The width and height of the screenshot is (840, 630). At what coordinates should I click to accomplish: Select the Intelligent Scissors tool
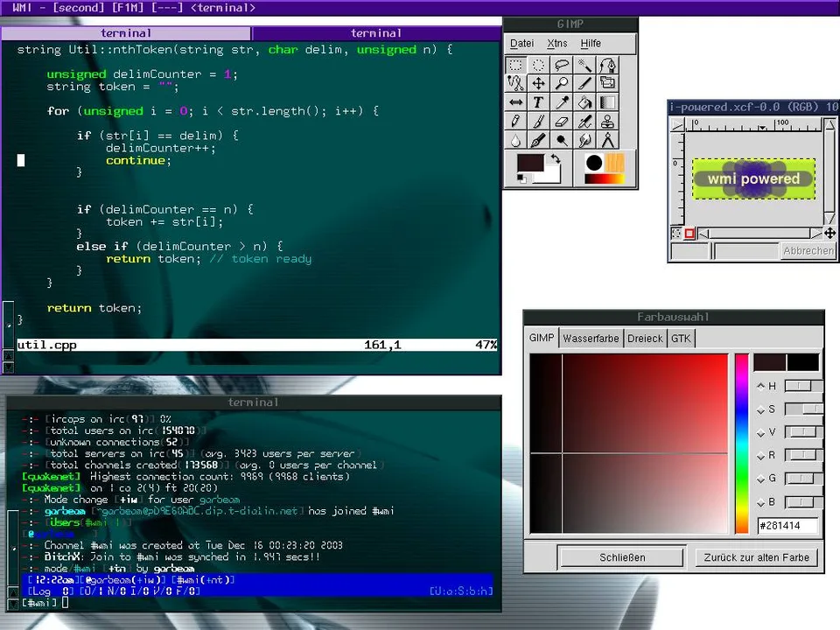point(515,84)
